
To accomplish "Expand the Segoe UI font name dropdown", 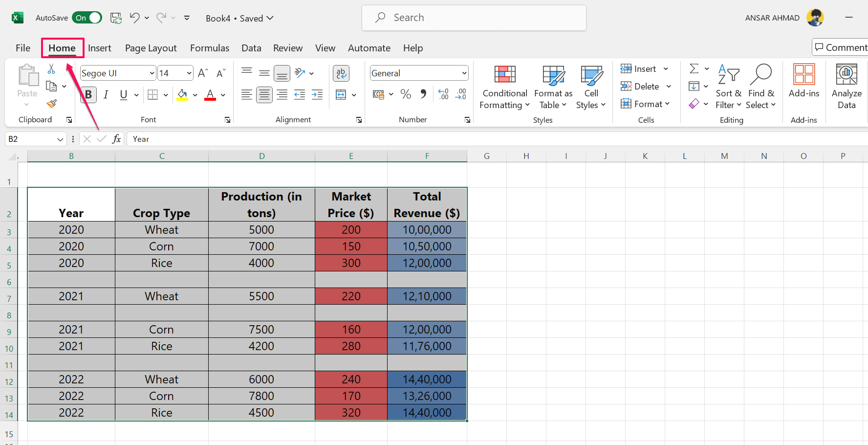I will coord(152,73).
